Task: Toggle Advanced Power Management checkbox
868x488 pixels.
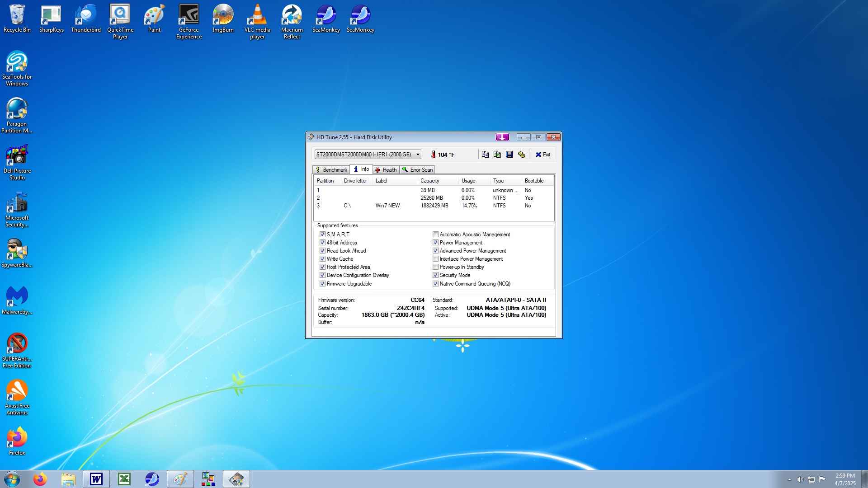Action: (435, 251)
